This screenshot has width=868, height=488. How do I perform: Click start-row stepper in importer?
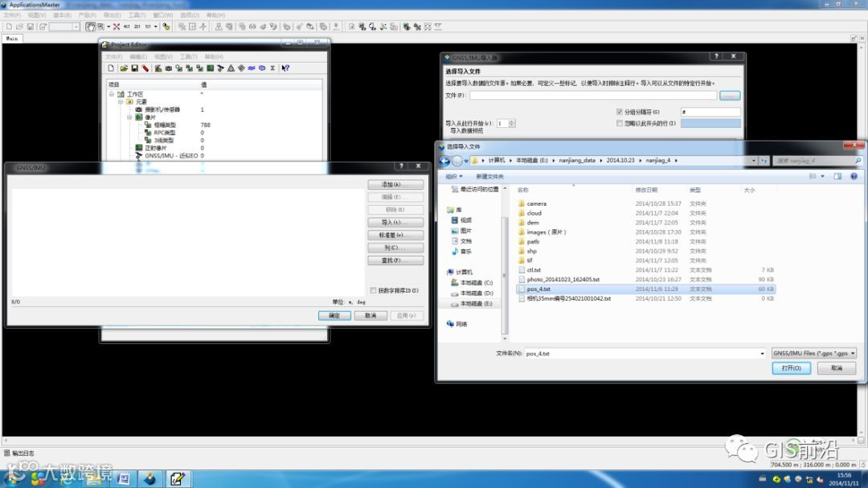(x=512, y=124)
